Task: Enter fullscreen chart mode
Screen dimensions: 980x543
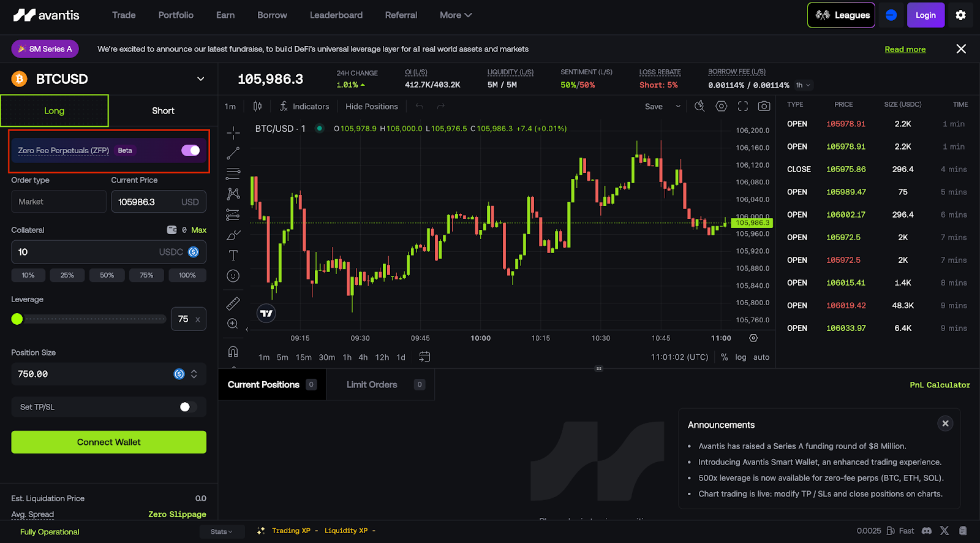Action: (x=743, y=106)
